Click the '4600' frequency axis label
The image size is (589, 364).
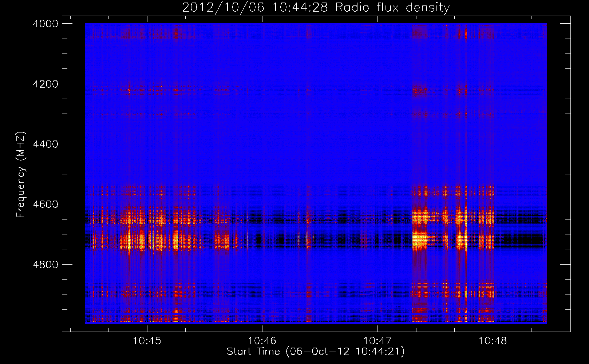[46, 204]
